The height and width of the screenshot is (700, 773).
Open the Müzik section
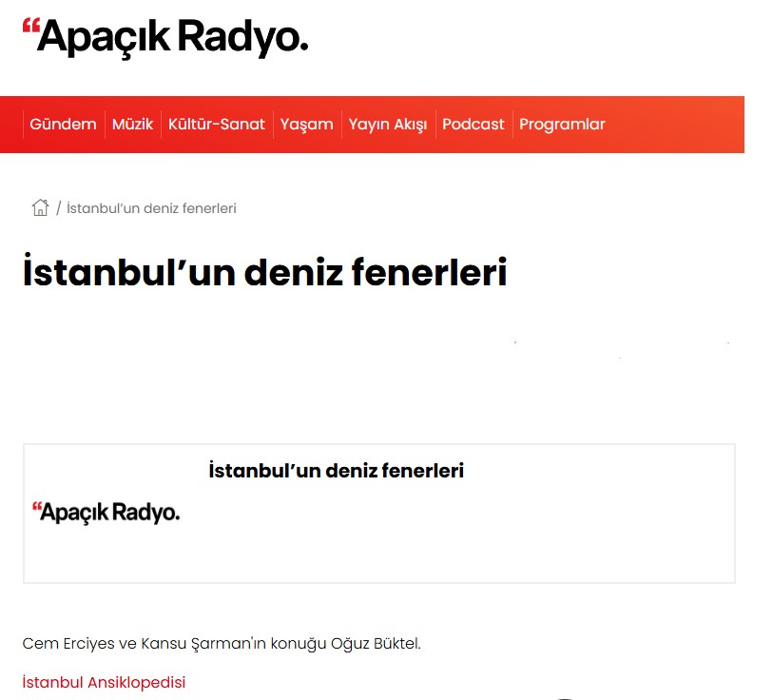[132, 125]
